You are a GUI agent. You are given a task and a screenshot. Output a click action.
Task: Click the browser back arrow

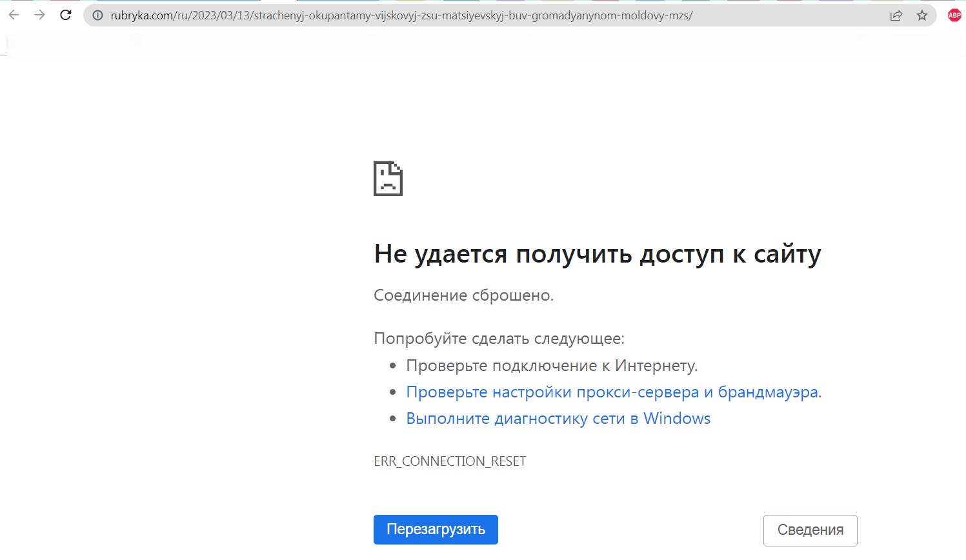pyautogui.click(x=14, y=15)
